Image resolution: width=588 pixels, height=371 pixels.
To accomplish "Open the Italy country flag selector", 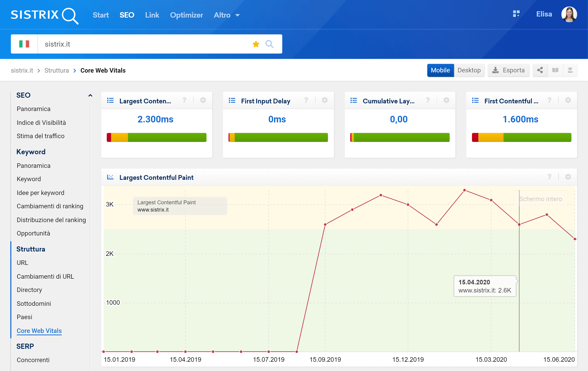I will (24, 44).
